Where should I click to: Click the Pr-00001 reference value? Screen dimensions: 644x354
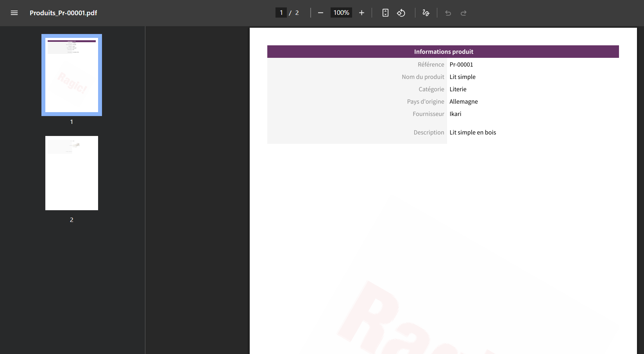click(x=461, y=64)
